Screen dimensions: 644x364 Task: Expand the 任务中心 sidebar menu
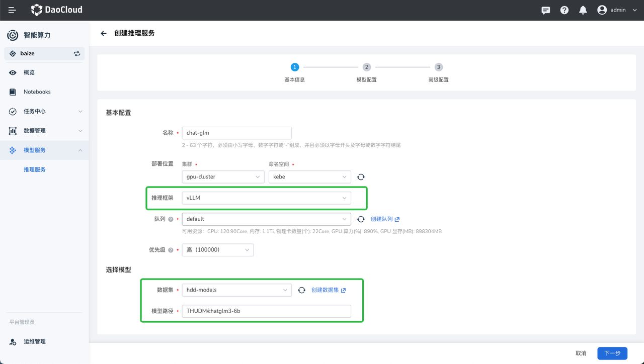[44, 111]
